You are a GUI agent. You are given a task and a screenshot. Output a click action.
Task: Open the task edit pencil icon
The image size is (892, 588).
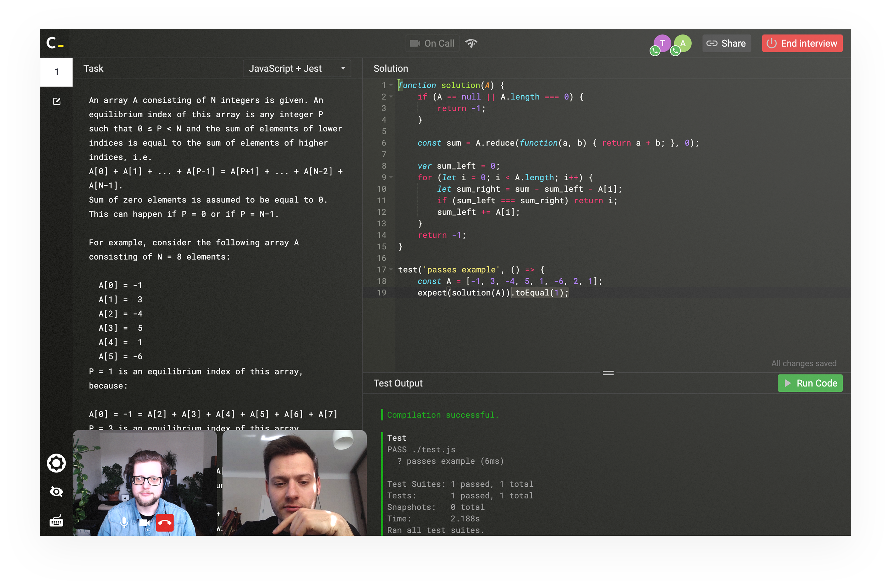click(x=57, y=101)
